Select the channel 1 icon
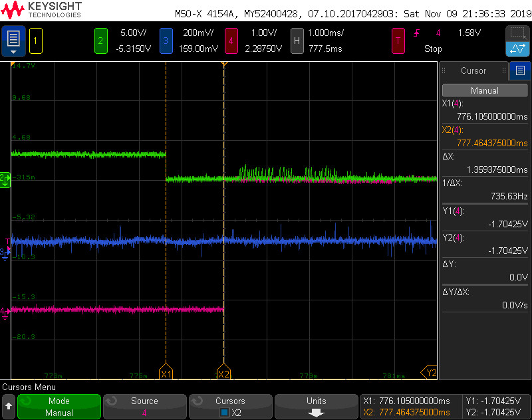 [x=36, y=41]
